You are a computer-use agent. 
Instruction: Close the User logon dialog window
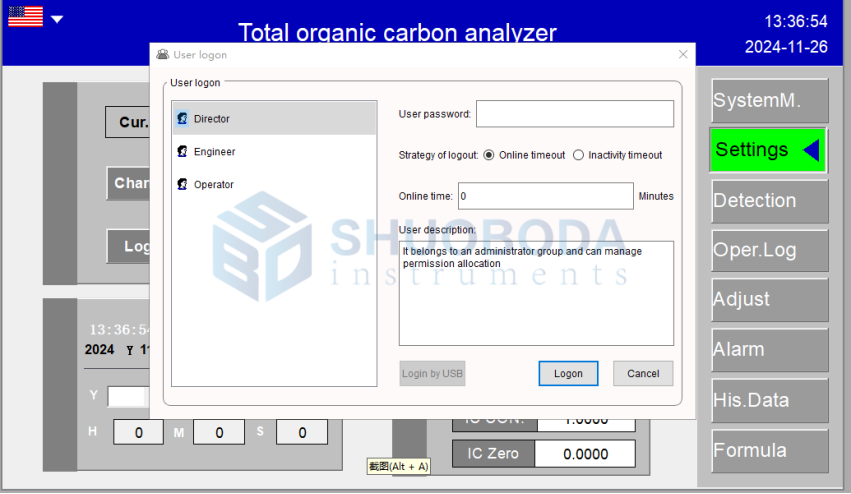tap(683, 54)
